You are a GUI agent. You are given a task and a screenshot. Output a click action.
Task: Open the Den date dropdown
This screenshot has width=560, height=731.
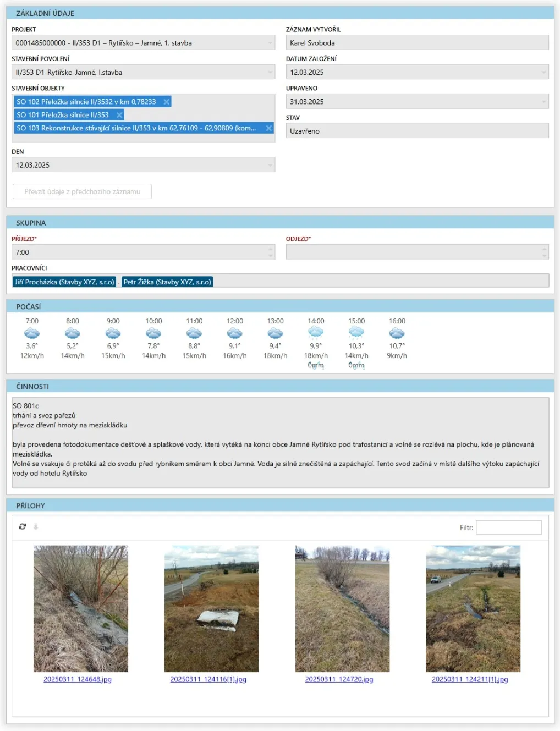270,165
